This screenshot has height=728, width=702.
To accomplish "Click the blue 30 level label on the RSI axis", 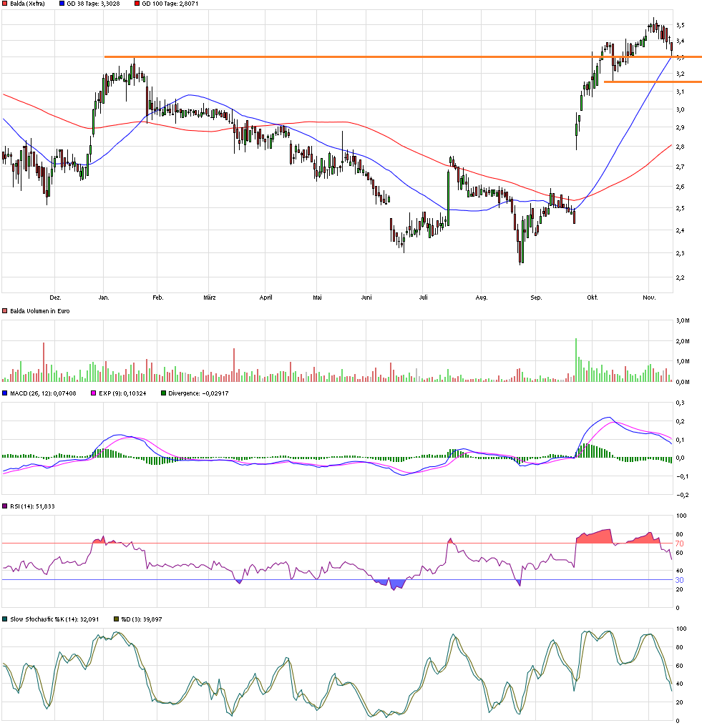I will click(679, 580).
